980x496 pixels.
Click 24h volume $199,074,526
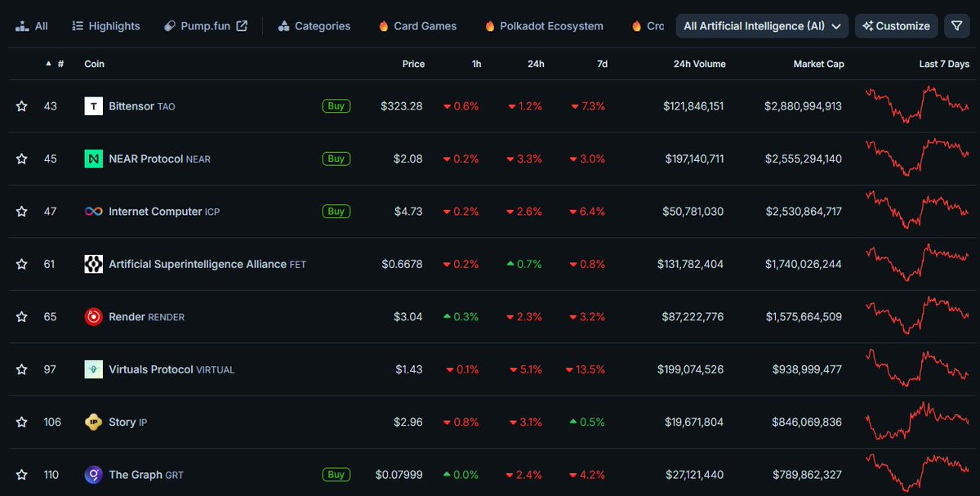coord(690,369)
